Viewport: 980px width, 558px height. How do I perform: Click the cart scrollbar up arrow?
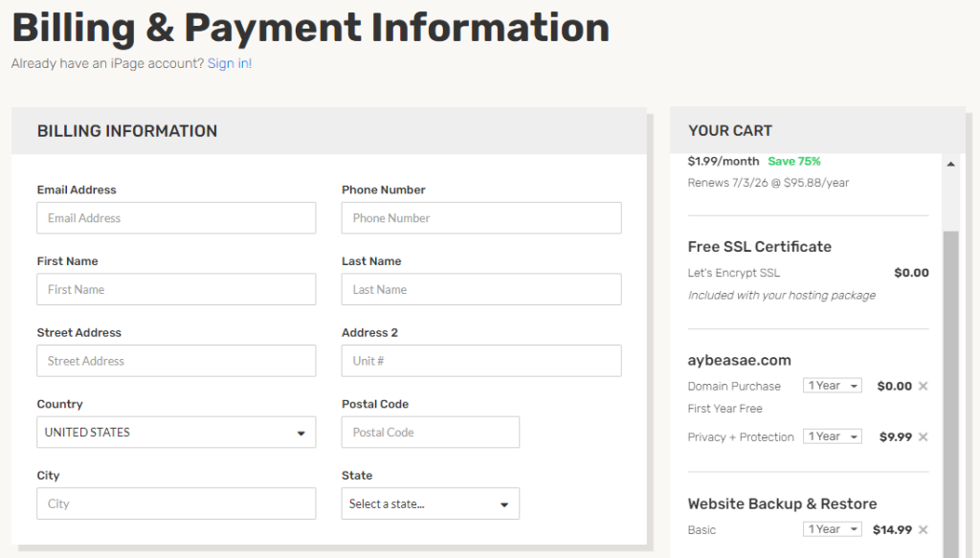coord(950,164)
